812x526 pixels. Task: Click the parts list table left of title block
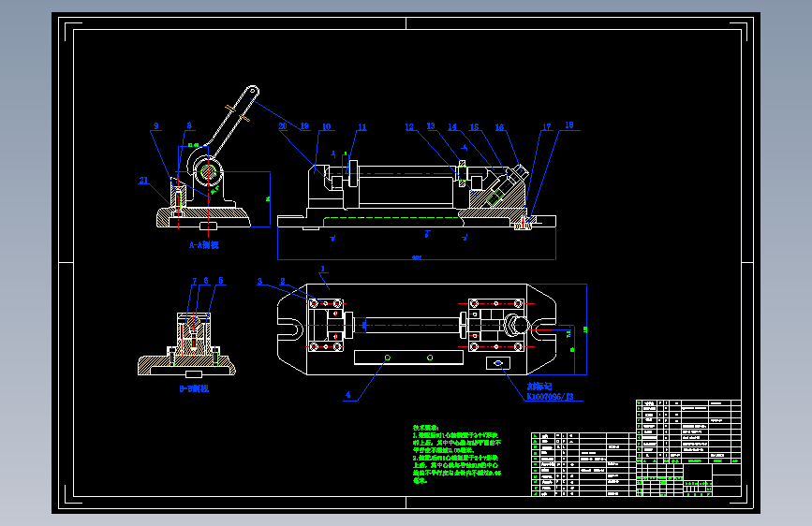coord(583,464)
